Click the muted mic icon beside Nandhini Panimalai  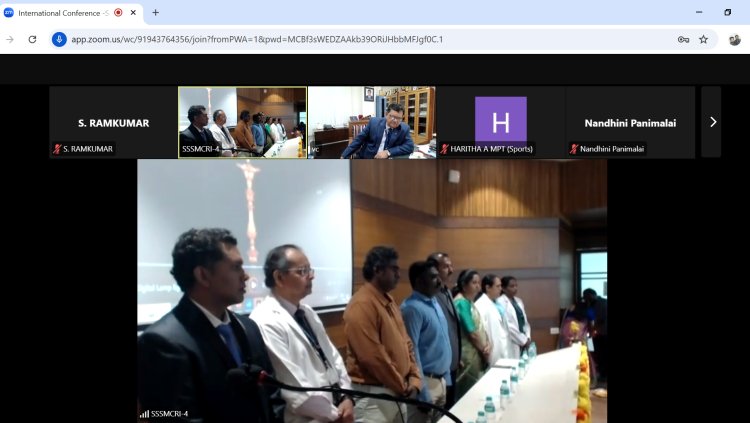click(x=574, y=149)
